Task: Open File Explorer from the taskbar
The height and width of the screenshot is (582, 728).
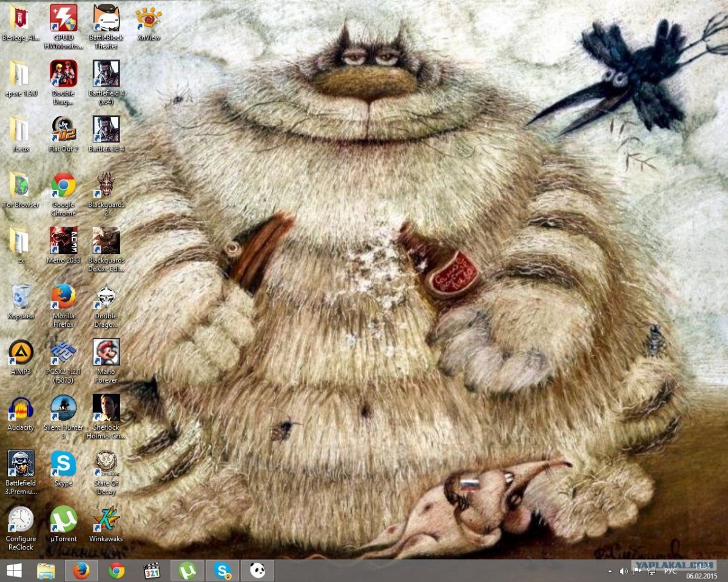Action: click(46, 570)
